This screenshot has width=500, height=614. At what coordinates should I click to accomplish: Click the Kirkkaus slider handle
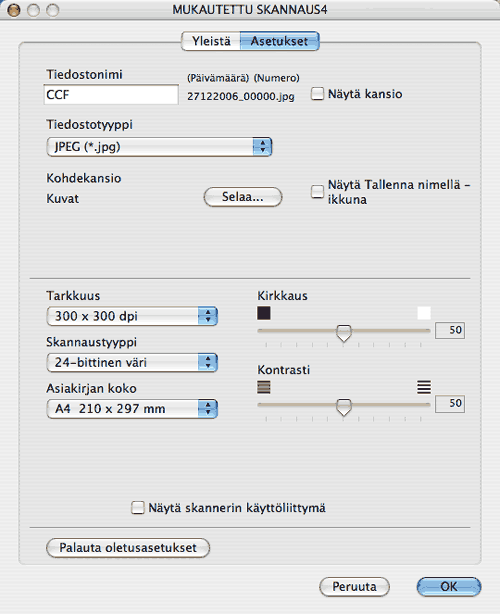click(x=344, y=332)
